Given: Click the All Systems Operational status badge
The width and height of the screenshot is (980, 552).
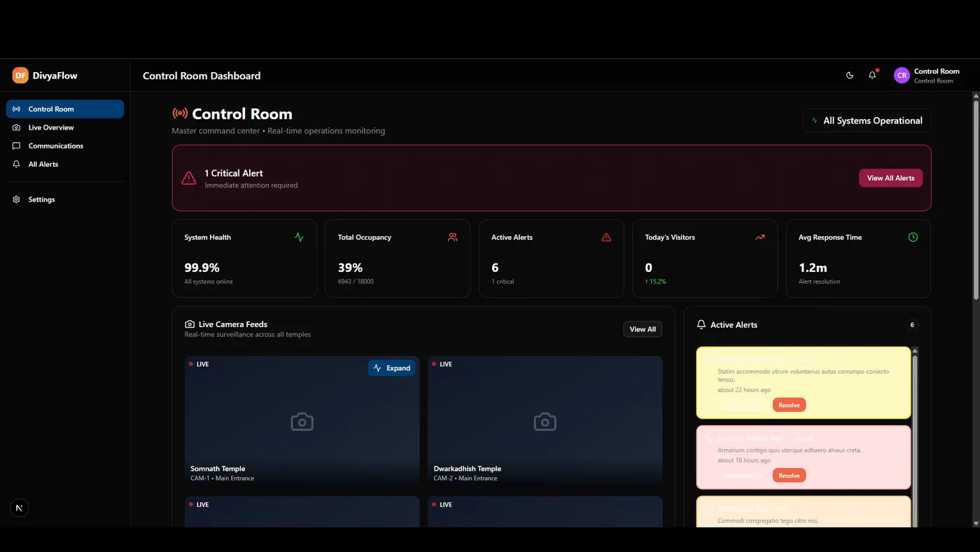Looking at the screenshot, I should 867,120.
